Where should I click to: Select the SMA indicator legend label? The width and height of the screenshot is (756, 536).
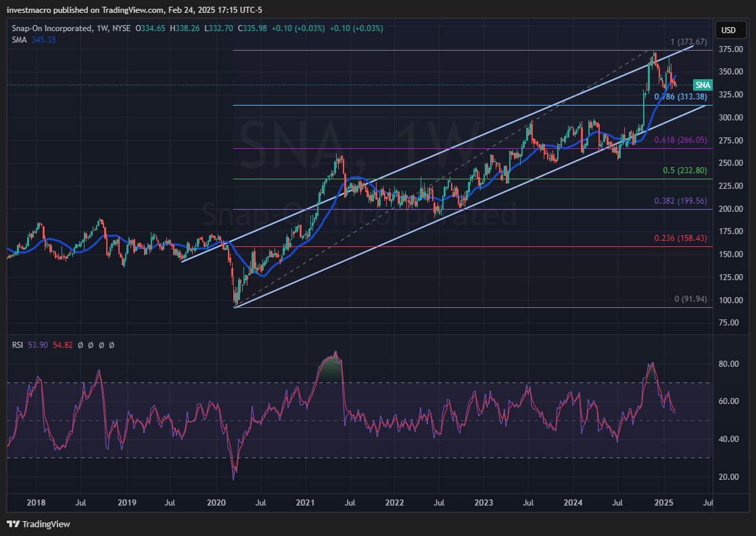coord(19,40)
